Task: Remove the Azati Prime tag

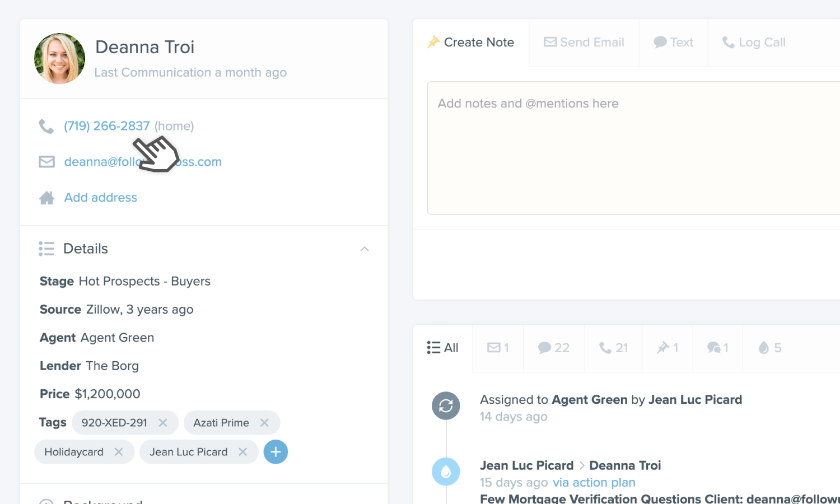Action: click(x=264, y=423)
